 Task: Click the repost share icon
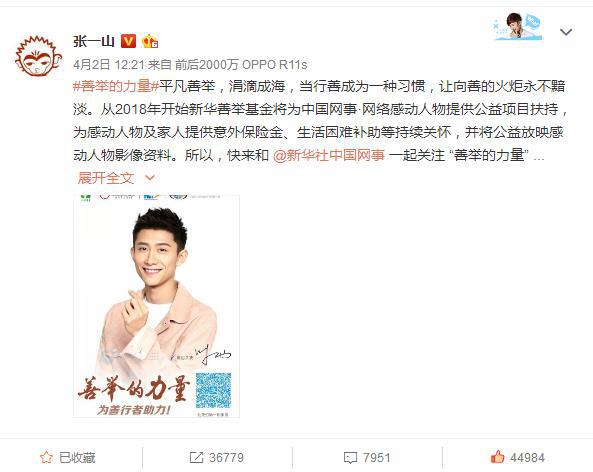(196, 458)
